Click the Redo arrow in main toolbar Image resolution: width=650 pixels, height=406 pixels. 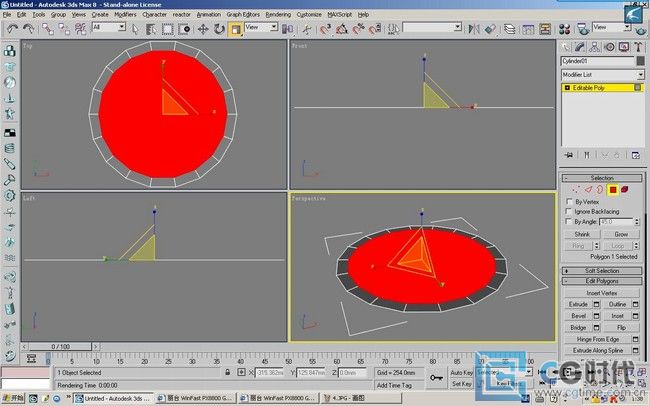point(29,29)
